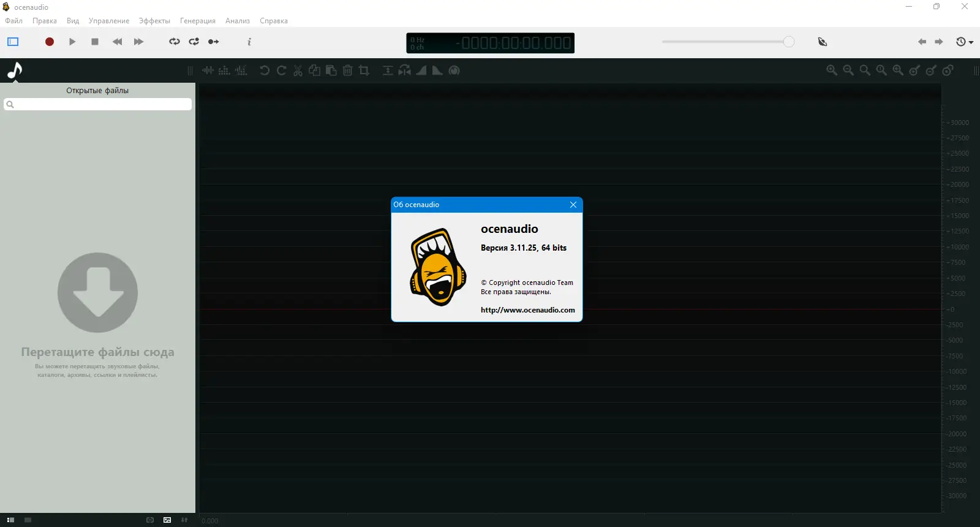Viewport: 980px width, 527px height.
Task: Open the Справка menu
Action: 274,21
